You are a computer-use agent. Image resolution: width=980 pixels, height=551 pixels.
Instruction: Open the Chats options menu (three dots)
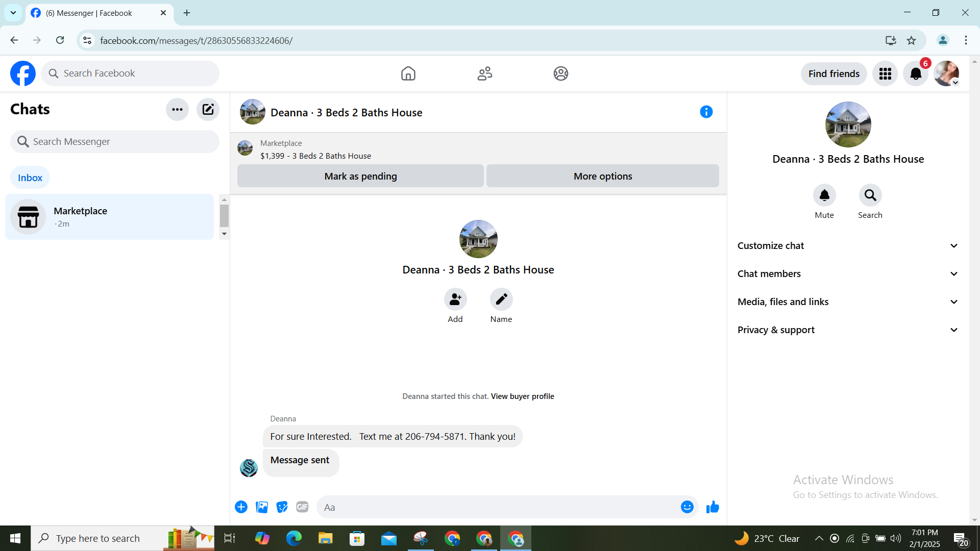point(177,109)
